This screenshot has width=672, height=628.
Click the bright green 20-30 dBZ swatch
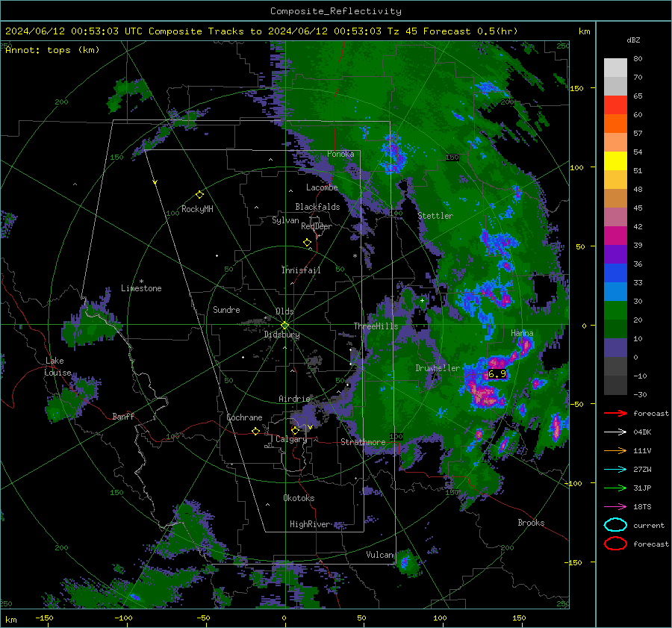[615, 310]
